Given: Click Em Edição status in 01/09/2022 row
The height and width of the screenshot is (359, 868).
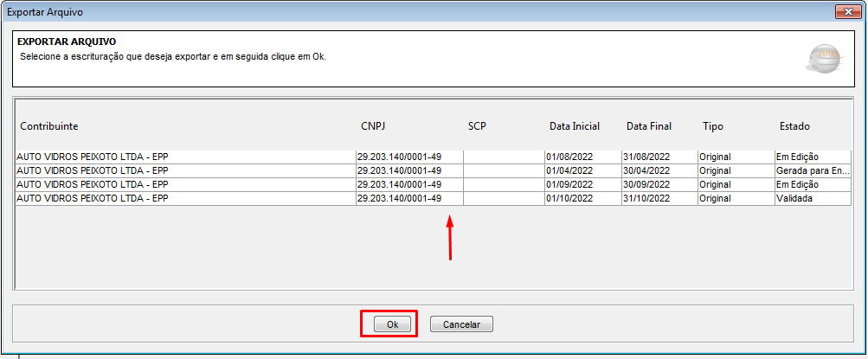Looking at the screenshot, I should 813,184.
